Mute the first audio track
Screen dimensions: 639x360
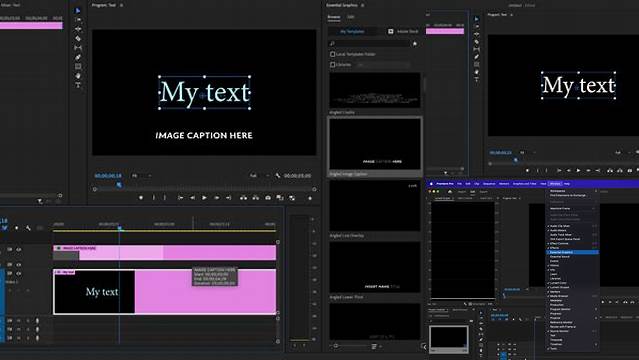point(18,321)
